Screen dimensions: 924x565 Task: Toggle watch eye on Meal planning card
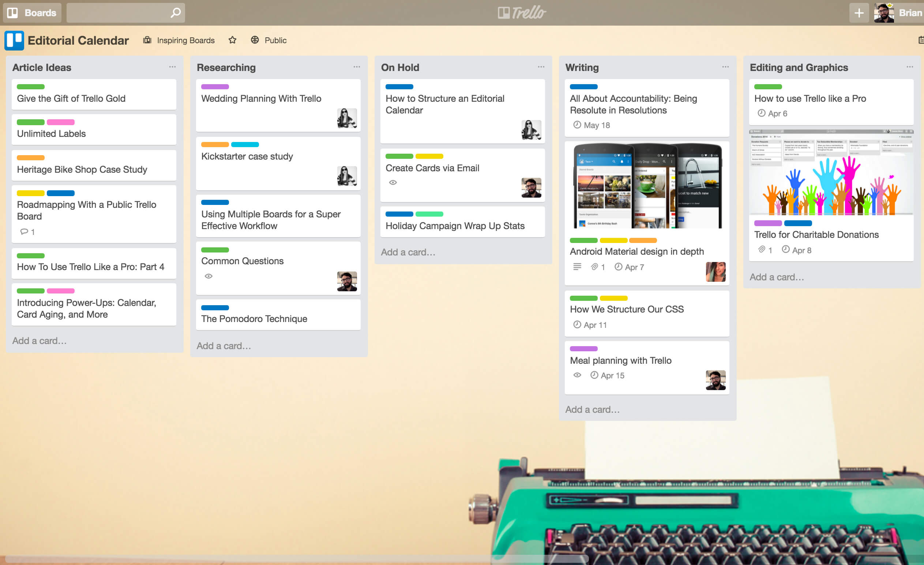577,375
